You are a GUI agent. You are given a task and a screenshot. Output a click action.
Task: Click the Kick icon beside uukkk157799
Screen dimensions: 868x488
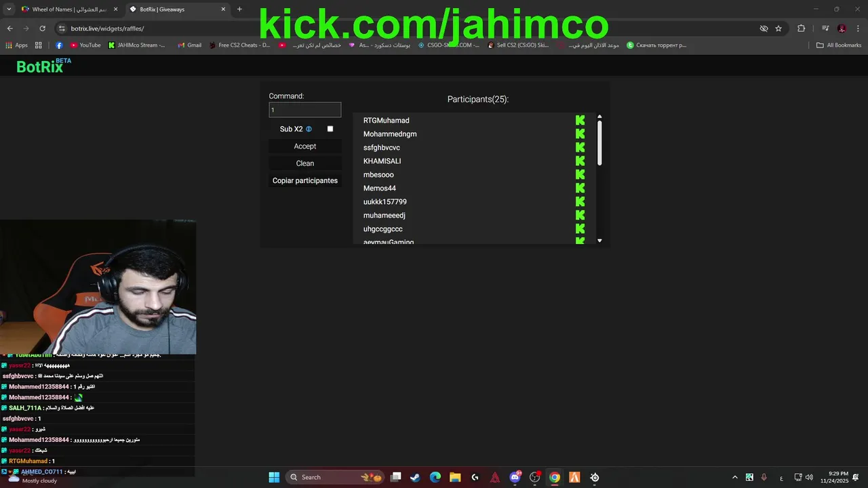point(580,201)
